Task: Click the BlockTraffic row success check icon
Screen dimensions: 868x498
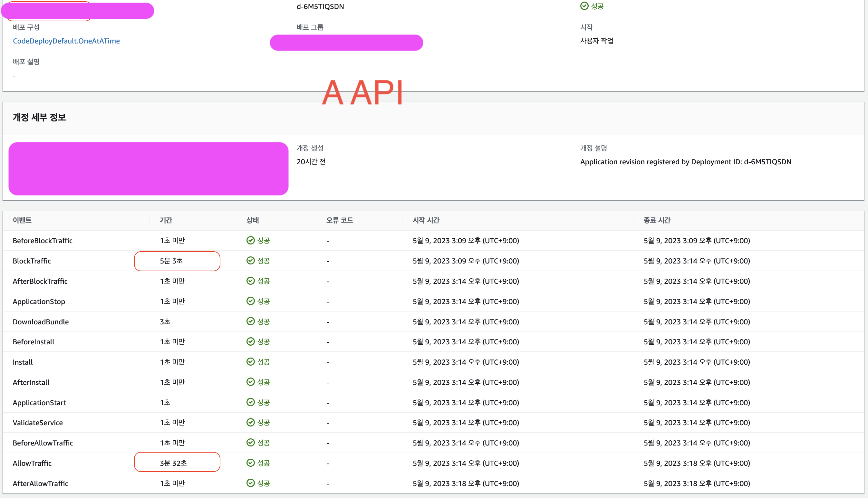Action: [250, 261]
